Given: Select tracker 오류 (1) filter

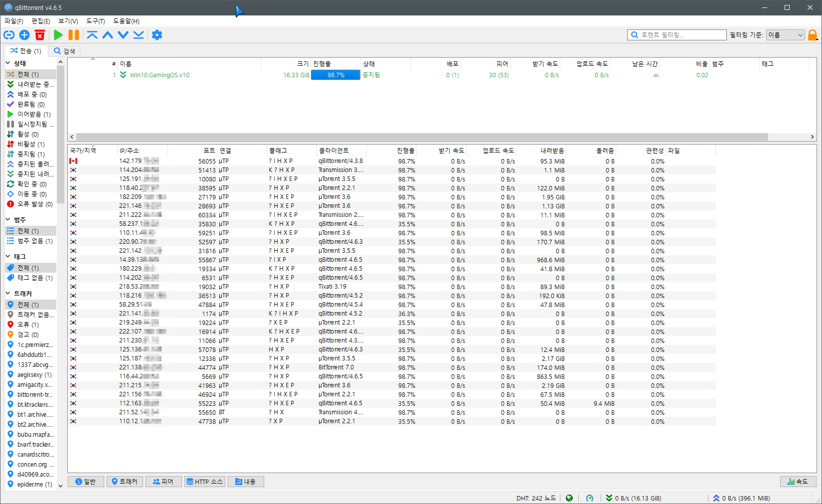Looking at the screenshot, I should click(30, 325).
